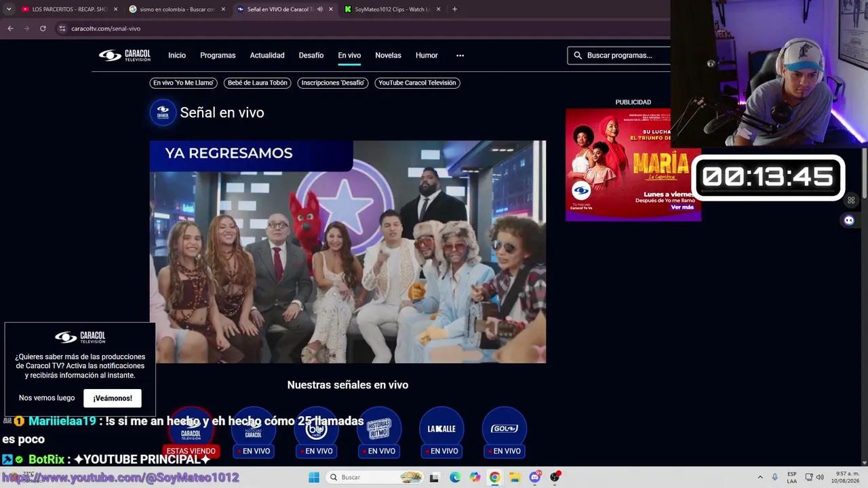Open the volume control in system tray
This screenshot has width=868, height=488.
820,478
